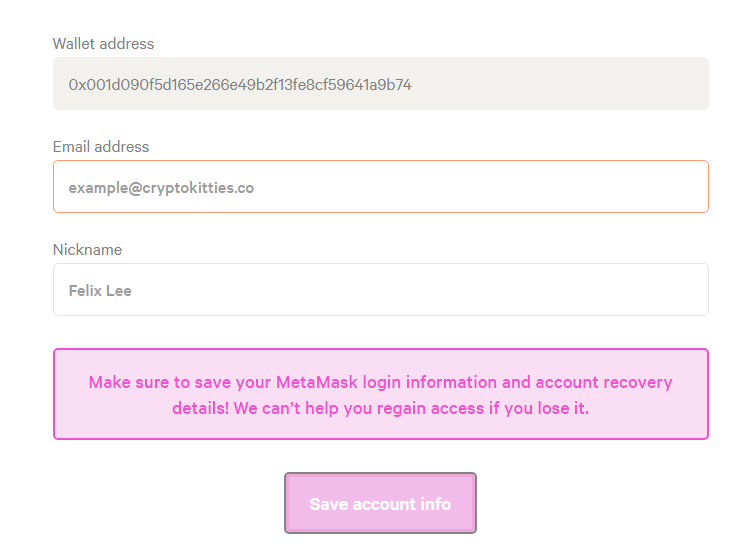Screen dimensions: 741x555
Task: Click empty gray area of the wallet field
Action: pyautogui.click(x=558, y=84)
